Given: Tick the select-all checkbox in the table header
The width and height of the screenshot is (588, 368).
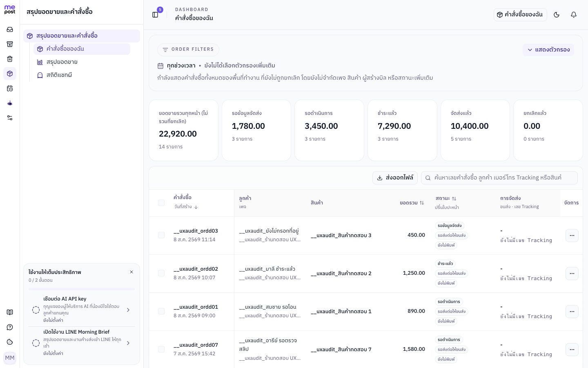Looking at the screenshot, I should click(161, 203).
